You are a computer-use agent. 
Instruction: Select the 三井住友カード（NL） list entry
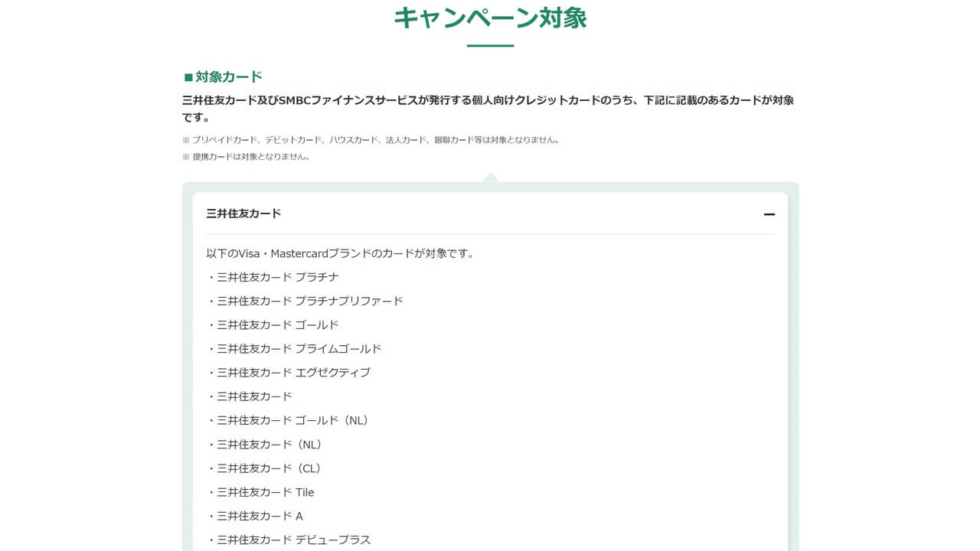pyautogui.click(x=265, y=445)
